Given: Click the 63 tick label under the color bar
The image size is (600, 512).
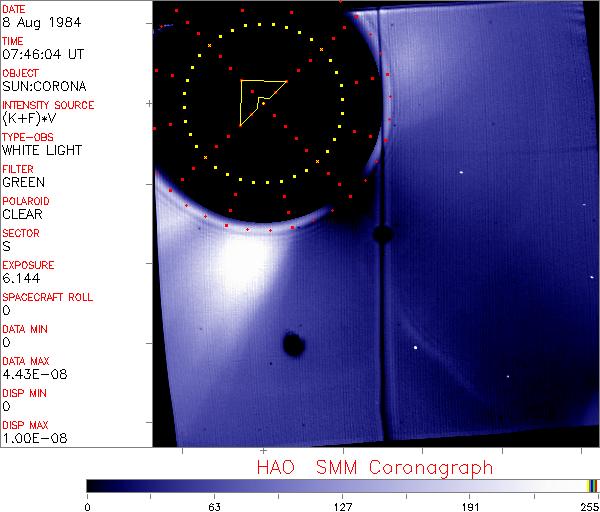Looking at the screenshot, I should point(214,507).
